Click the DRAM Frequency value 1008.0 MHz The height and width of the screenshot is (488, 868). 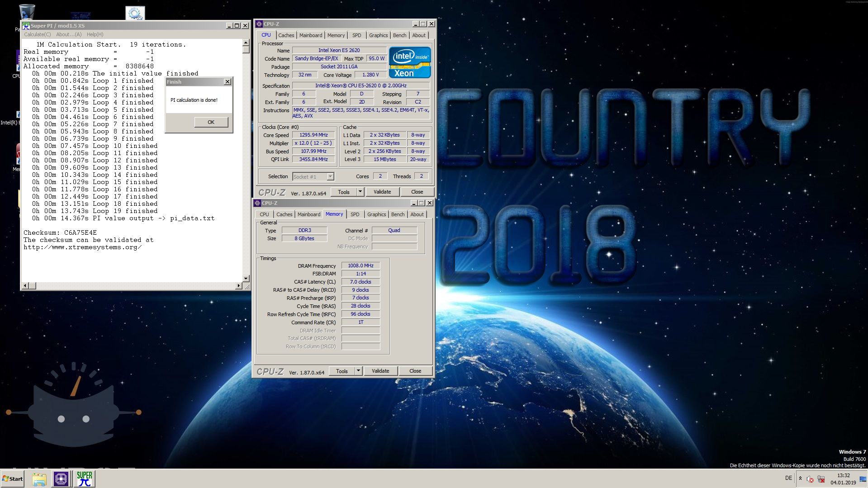[360, 266]
